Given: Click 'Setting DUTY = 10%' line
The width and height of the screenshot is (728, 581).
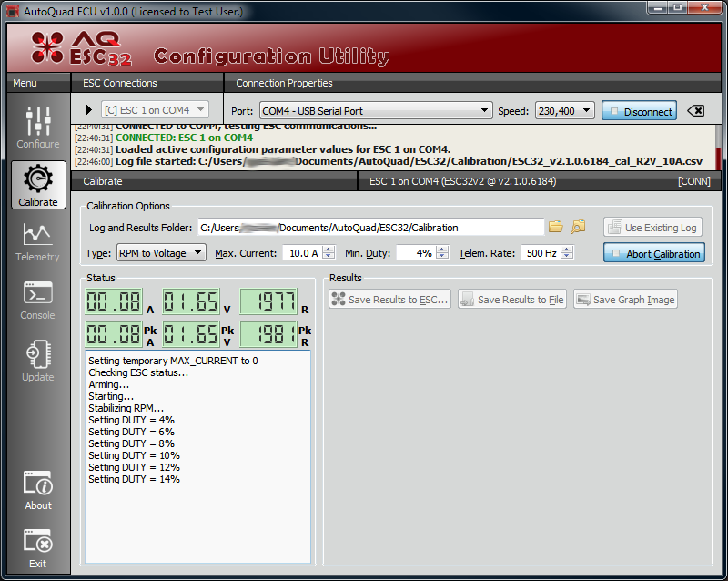Looking at the screenshot, I should click(x=134, y=455).
